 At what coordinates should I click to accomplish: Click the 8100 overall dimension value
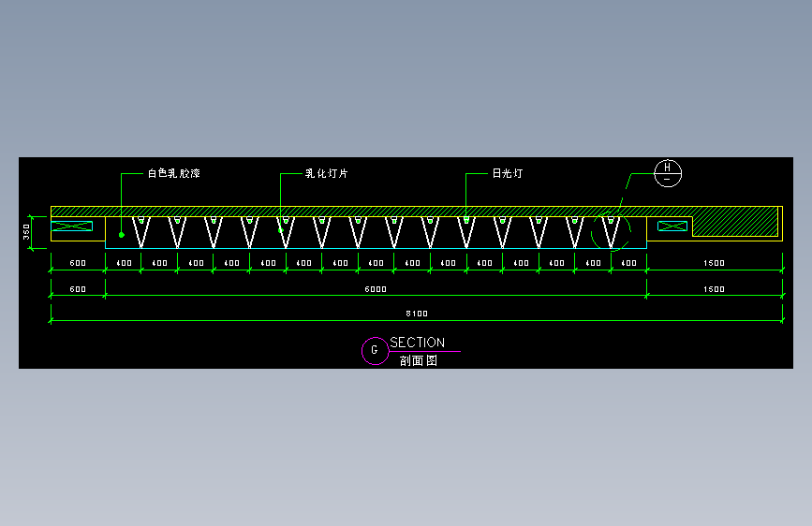point(417,314)
